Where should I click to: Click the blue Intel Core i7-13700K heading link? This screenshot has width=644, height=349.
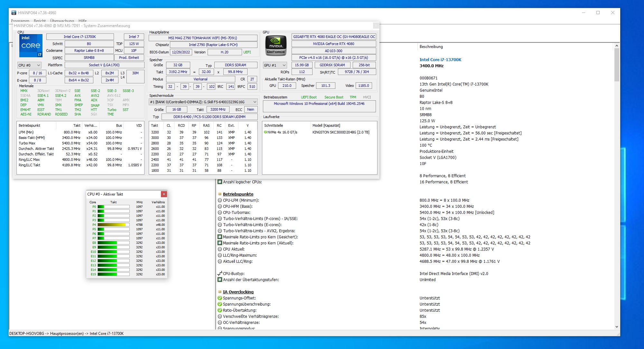[440, 60]
